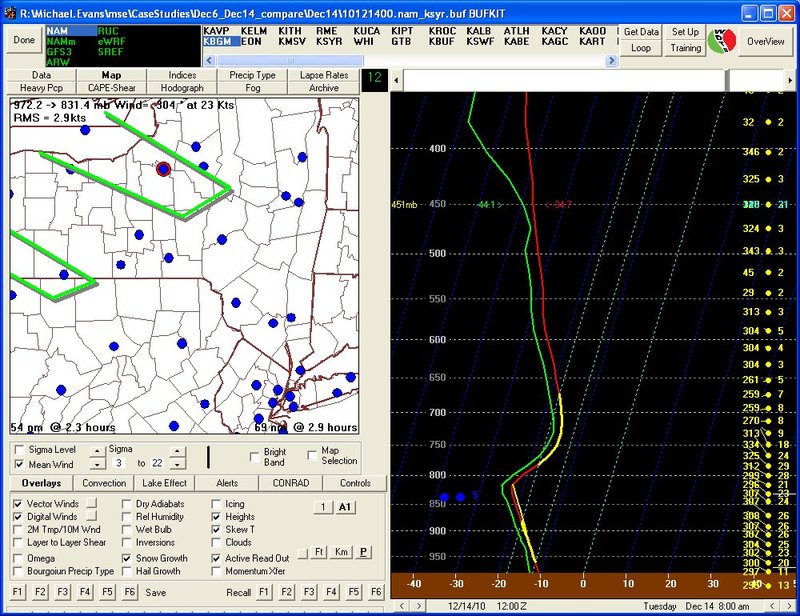Switch height units to Km
This screenshot has width=800, height=616.
click(x=340, y=551)
